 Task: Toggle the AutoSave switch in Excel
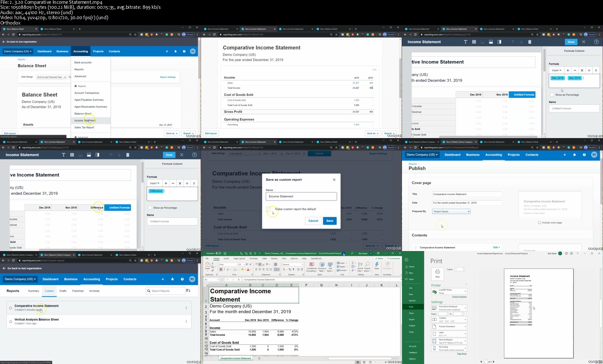(x=218, y=253)
